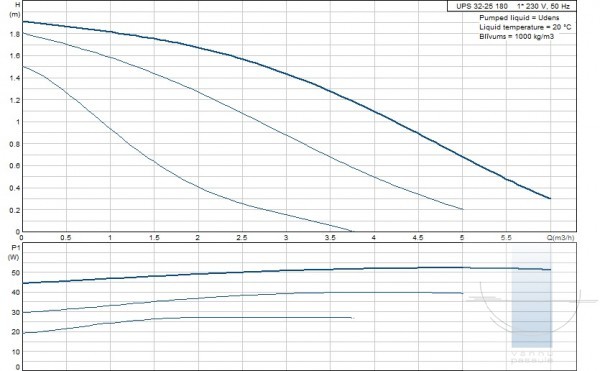Click the lowest head curve's end on the flow axis

tap(352, 231)
